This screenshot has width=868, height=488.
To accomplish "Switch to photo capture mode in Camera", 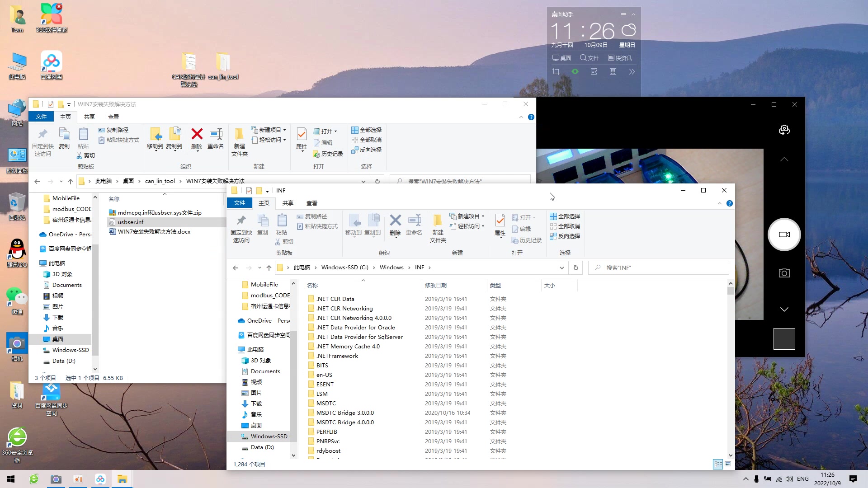I will coord(784,273).
